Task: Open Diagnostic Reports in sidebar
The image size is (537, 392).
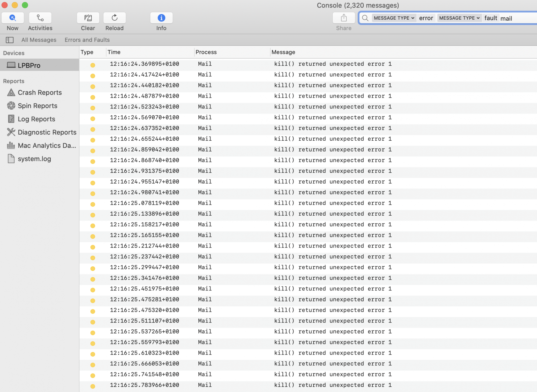Action: 47,132
